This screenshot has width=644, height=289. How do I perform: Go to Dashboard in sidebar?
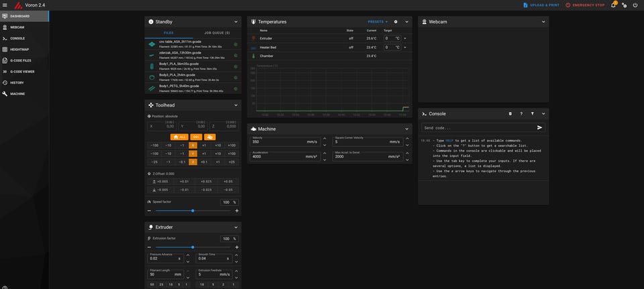[25, 16]
